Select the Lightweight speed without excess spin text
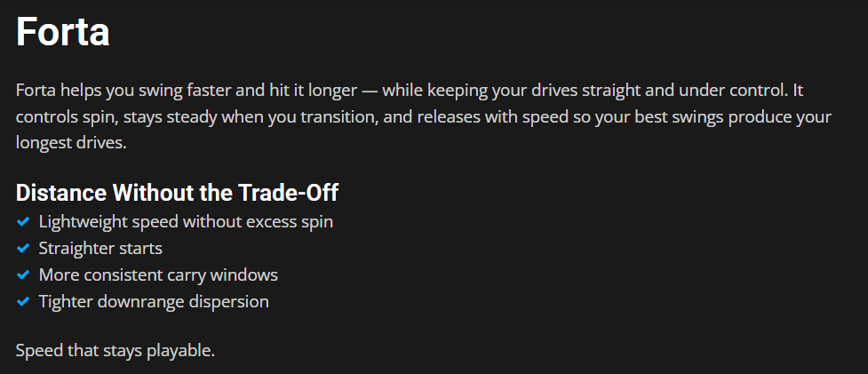This screenshot has height=374, width=868. click(186, 221)
